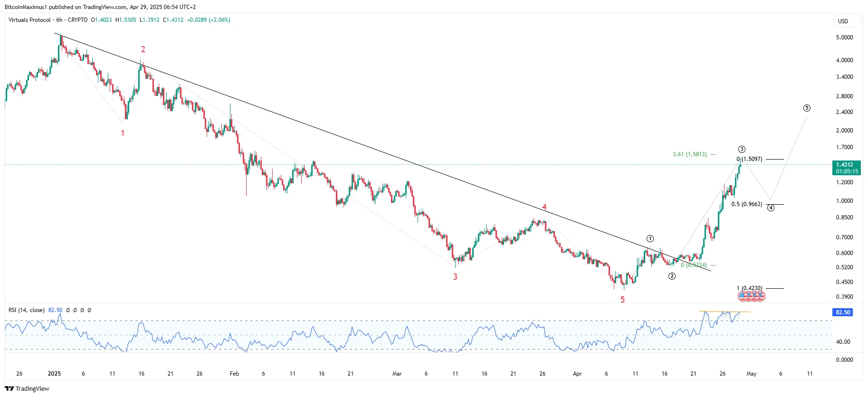Click the high value H1.5305
The image size is (868, 397).
click(126, 20)
